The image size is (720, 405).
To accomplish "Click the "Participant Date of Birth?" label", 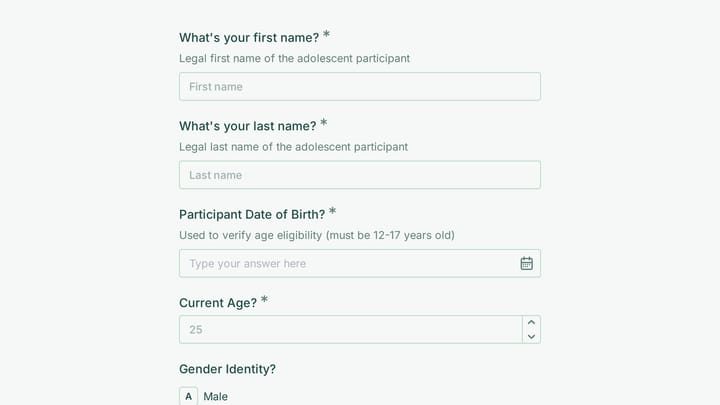I will click(x=252, y=214).
